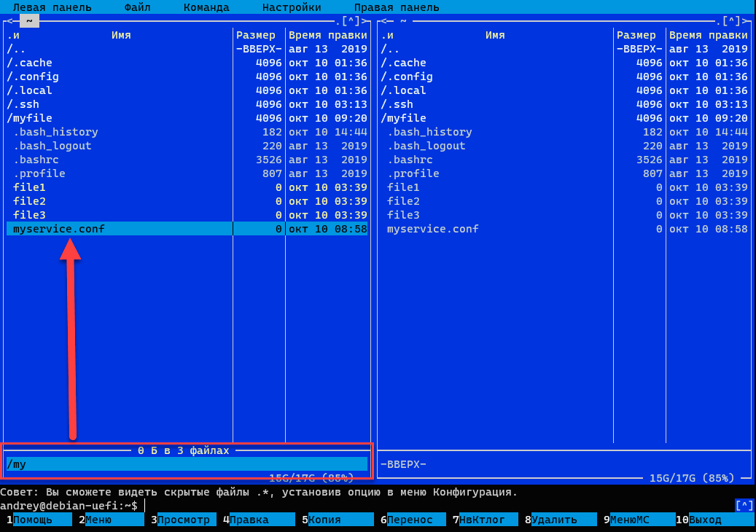756x532 pixels.
Task: Sort right panel by Время правки column
Action: pyautogui.click(x=708, y=35)
